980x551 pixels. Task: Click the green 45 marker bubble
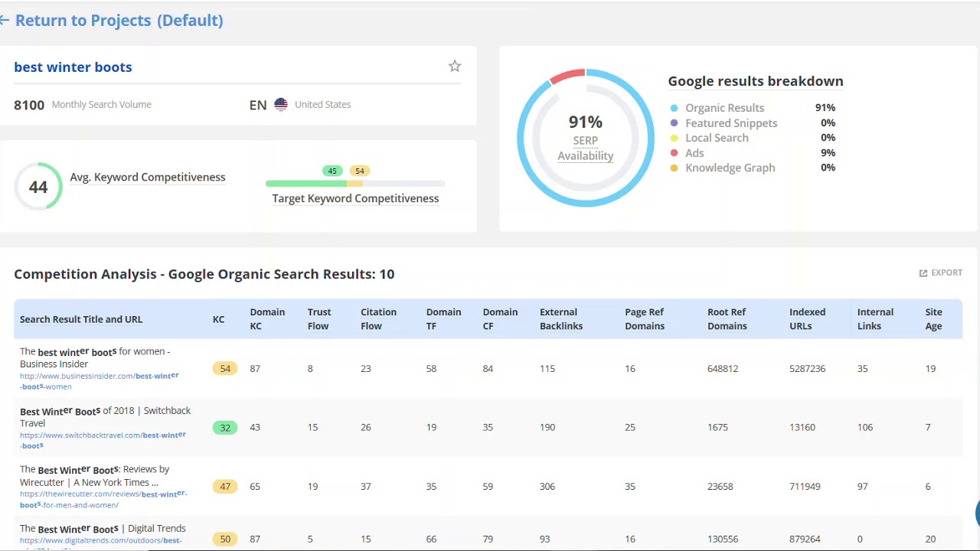(x=332, y=171)
